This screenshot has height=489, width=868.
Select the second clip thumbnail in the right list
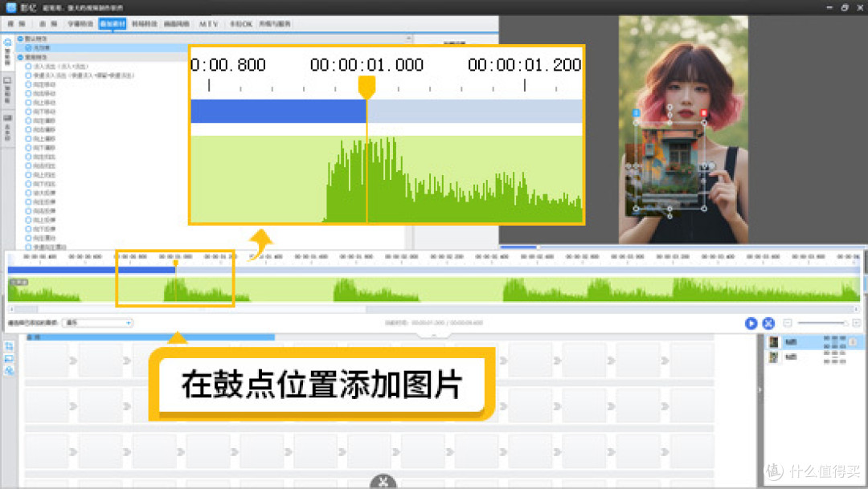pos(774,357)
